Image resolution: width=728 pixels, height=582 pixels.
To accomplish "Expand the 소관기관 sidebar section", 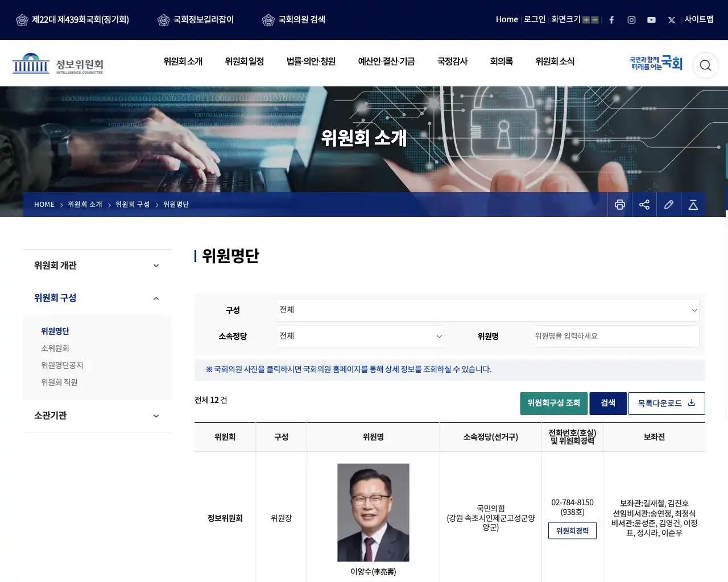I will 97,415.
